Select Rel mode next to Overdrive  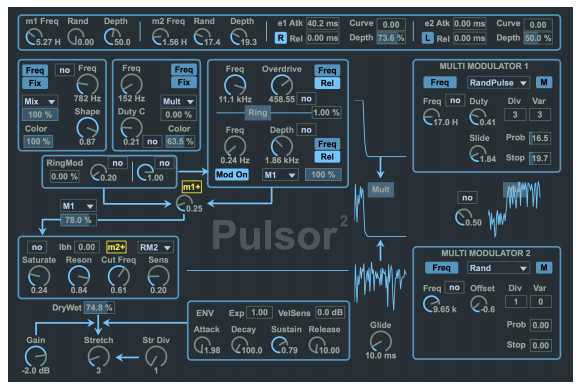click(x=327, y=83)
